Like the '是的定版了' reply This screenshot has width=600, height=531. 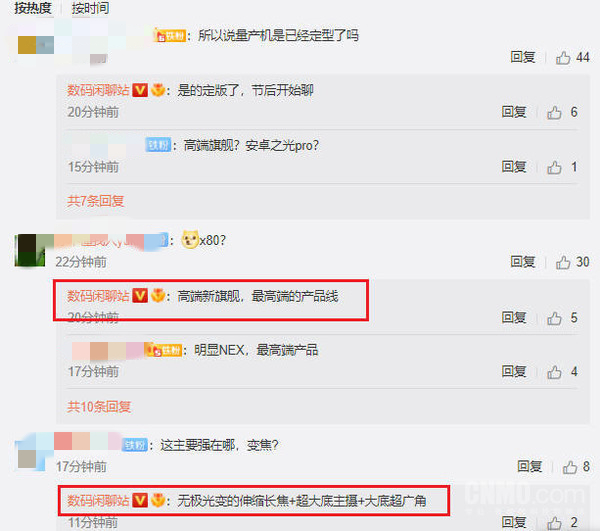tap(554, 112)
